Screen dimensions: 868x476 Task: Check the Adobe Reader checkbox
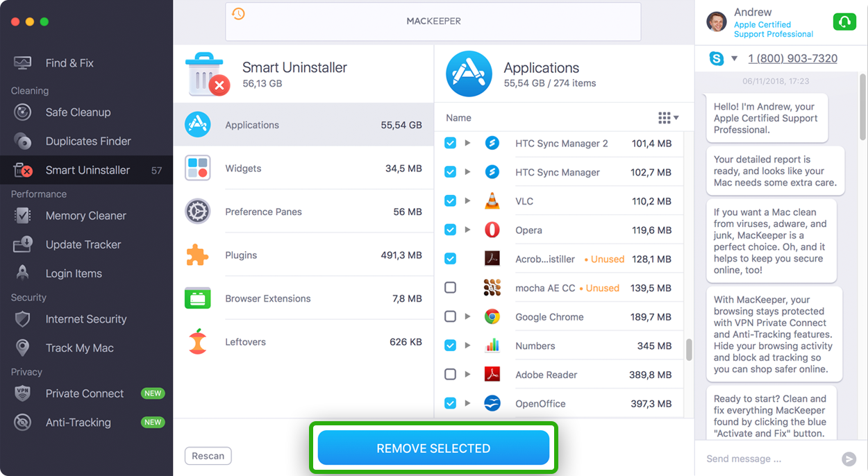(x=450, y=375)
